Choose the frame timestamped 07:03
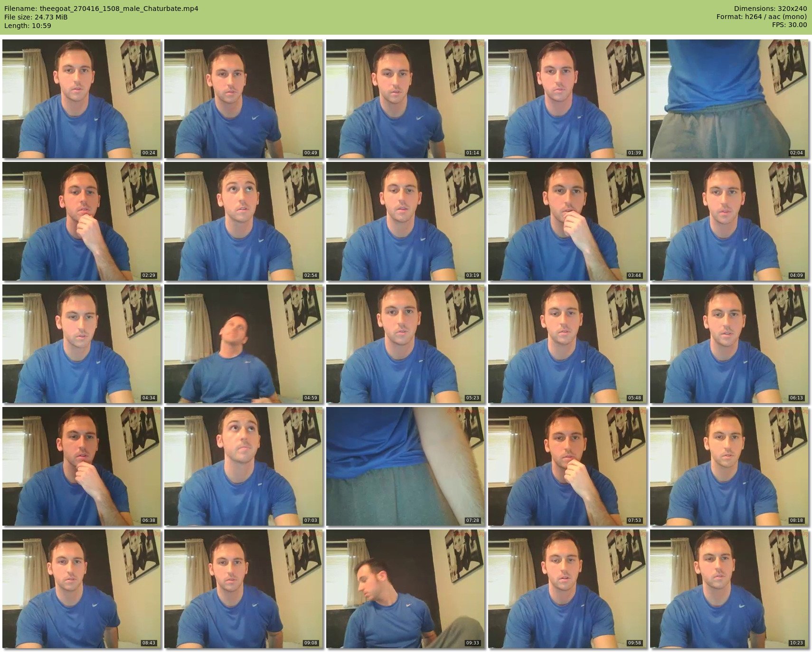The width and height of the screenshot is (812, 652). point(244,466)
